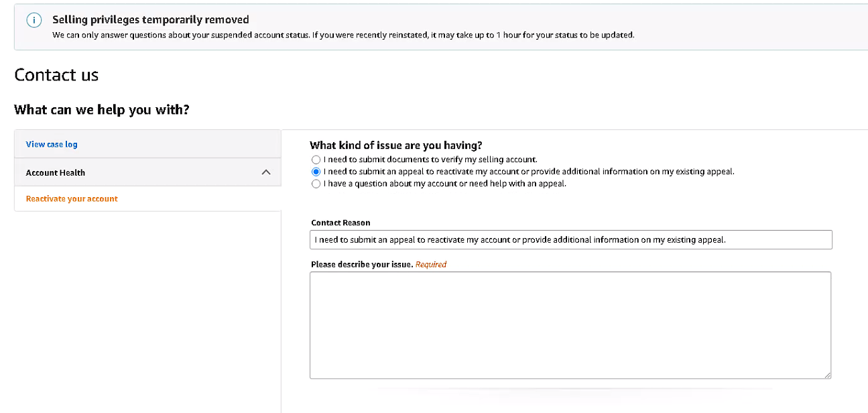This screenshot has width=868, height=413.
Task: Click label text about needing help with an appeal
Action: [445, 184]
